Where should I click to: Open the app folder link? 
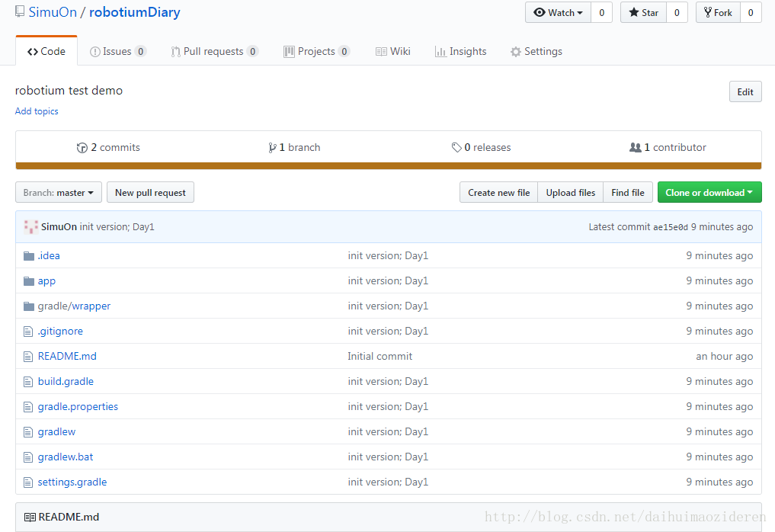click(x=46, y=280)
